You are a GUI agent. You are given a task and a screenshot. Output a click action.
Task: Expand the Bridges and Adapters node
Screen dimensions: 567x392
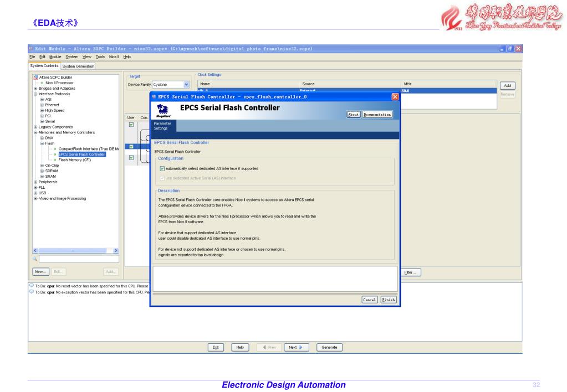pyautogui.click(x=35, y=89)
